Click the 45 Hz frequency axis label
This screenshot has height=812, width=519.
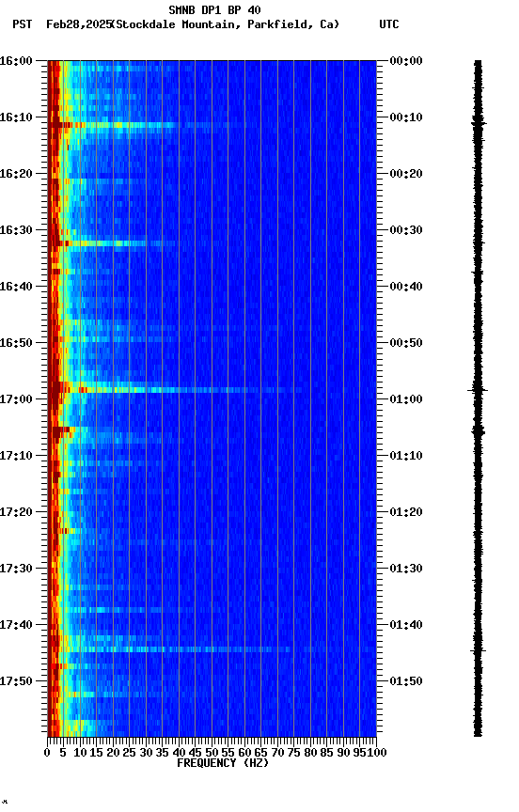click(x=195, y=753)
